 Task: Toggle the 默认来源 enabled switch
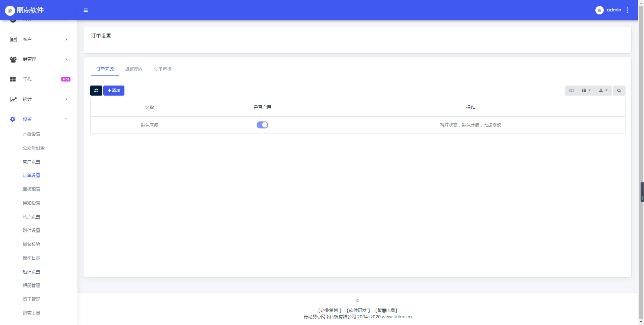pyautogui.click(x=262, y=125)
